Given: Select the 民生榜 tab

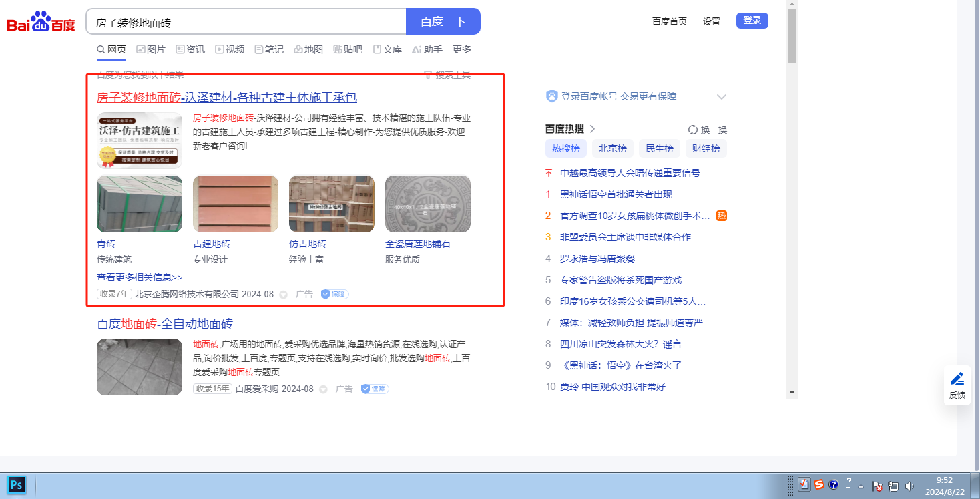Looking at the screenshot, I should 660,148.
